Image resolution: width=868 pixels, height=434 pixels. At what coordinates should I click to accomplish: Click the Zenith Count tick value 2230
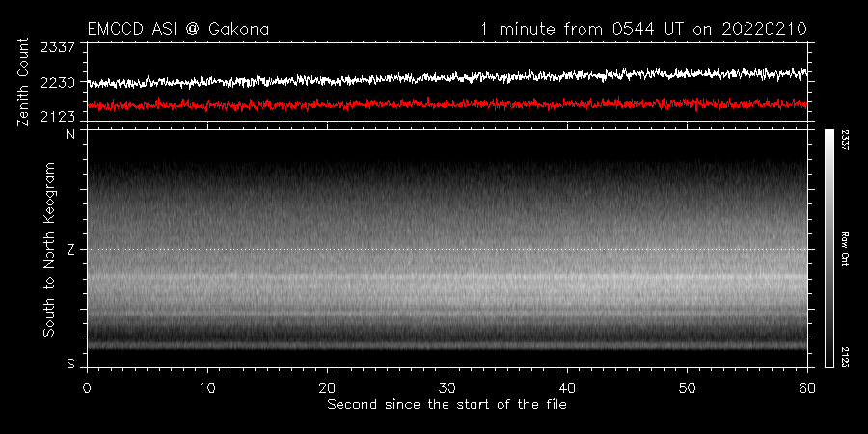pyautogui.click(x=58, y=82)
